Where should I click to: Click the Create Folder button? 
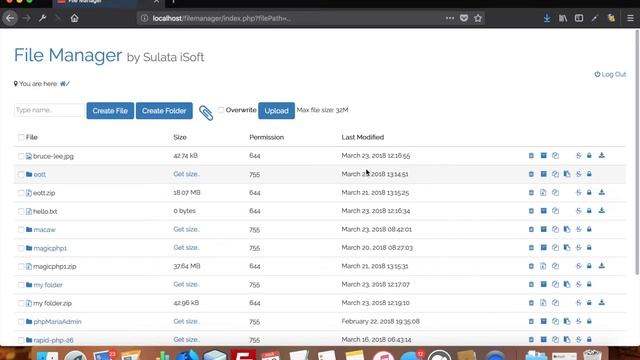164,111
